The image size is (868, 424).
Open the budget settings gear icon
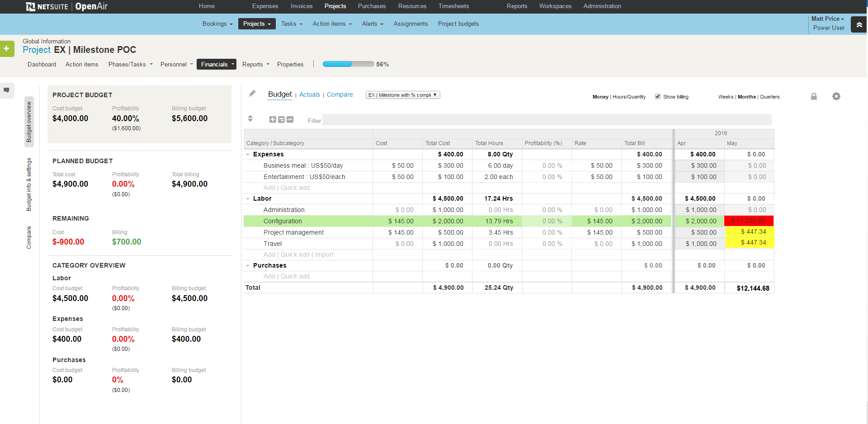point(836,96)
